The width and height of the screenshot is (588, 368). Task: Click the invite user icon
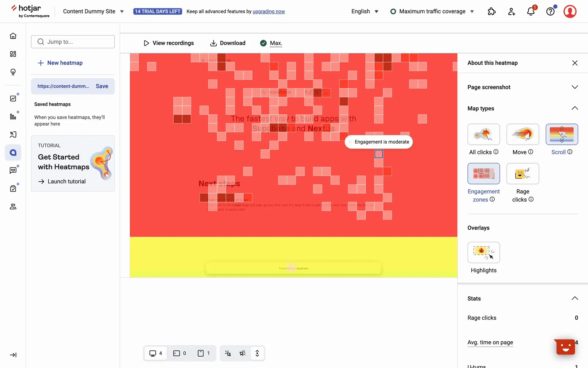coord(511,12)
